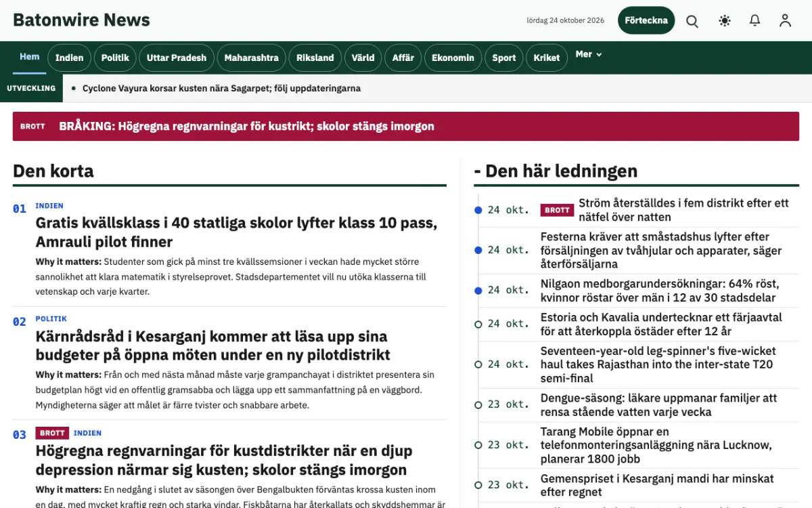Open headline Kärnrådsråd i Kesarganj budgeter
The width and height of the screenshot is (812, 508).
213,345
